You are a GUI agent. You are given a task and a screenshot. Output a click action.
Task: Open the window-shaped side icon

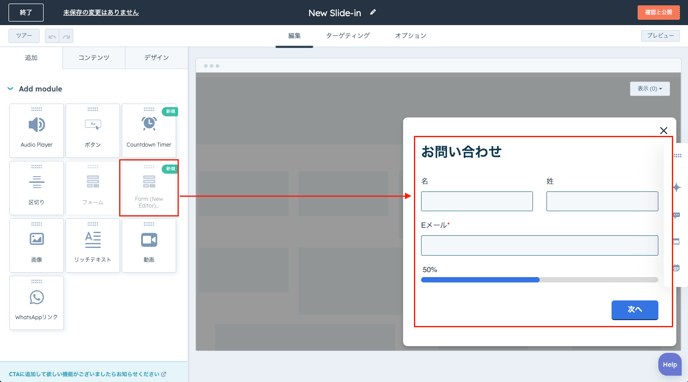tap(677, 242)
